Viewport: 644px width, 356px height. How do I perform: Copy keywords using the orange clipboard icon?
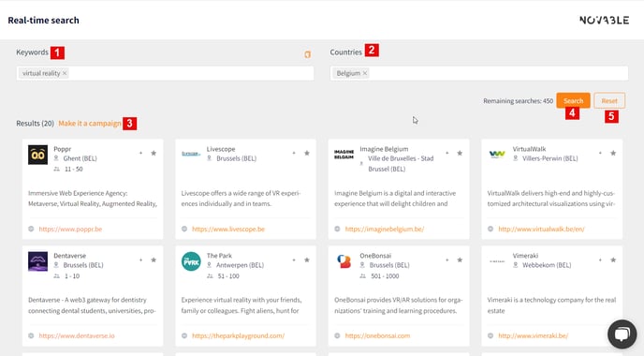tap(307, 54)
